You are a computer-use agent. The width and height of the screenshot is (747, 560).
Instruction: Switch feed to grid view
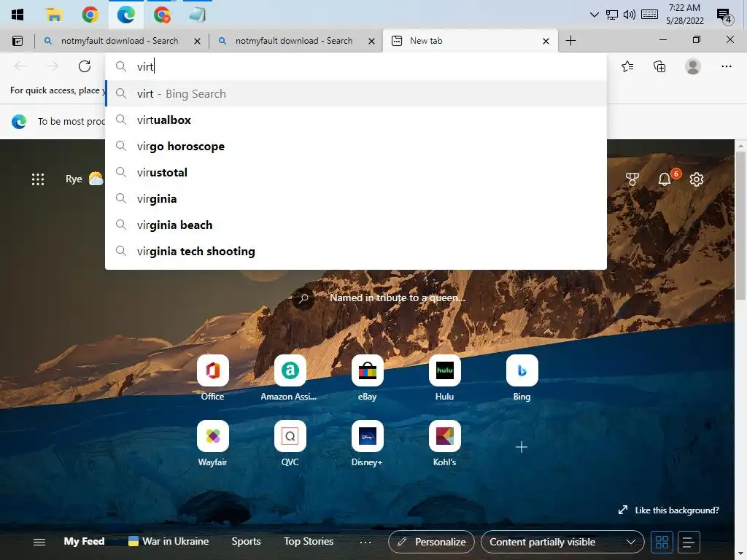(662, 542)
